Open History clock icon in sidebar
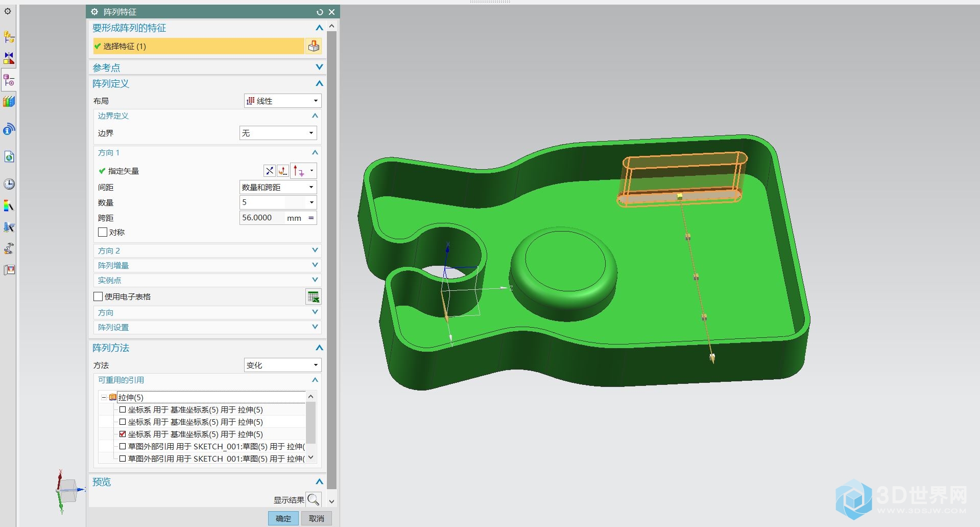 [x=9, y=184]
